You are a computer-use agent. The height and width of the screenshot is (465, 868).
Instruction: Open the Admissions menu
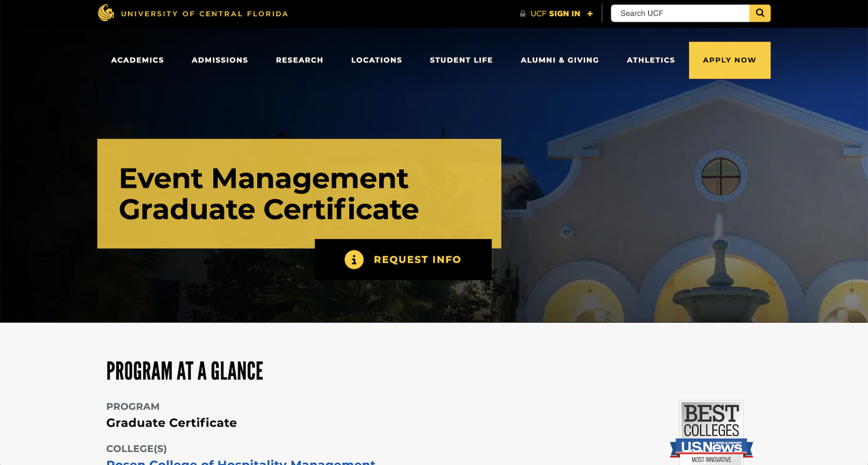(220, 60)
